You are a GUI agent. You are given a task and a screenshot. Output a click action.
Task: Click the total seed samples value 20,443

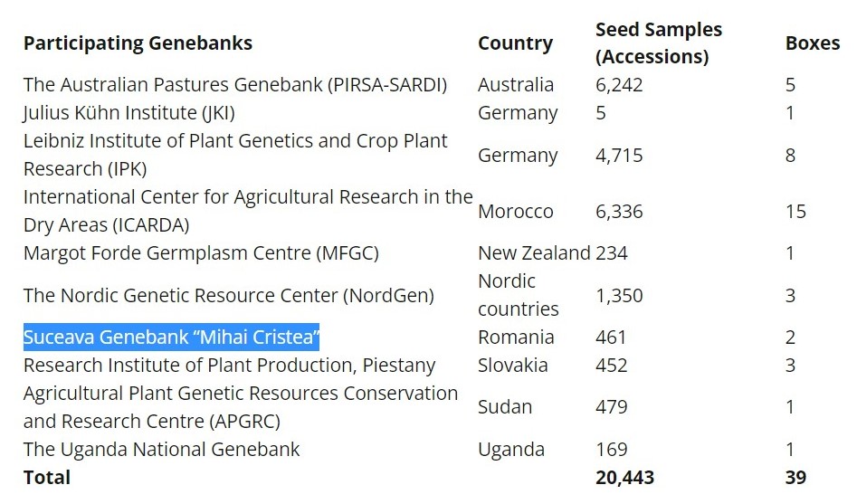[624, 477]
